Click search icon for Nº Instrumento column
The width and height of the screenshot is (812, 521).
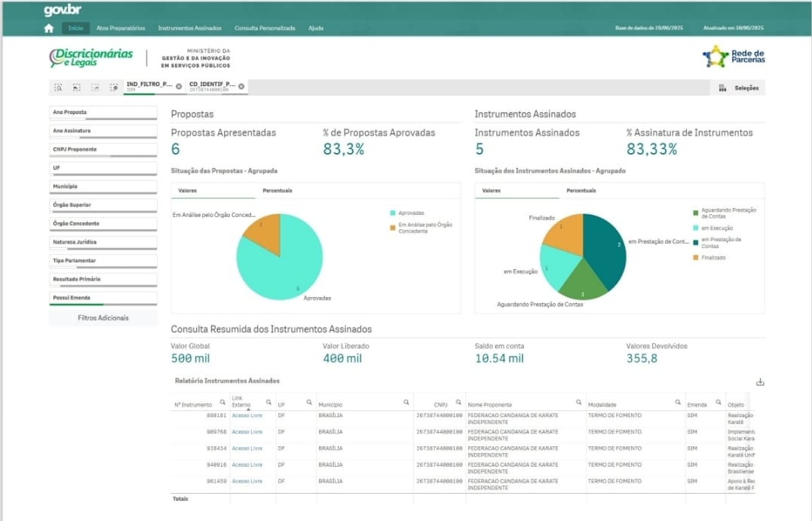pyautogui.click(x=222, y=402)
